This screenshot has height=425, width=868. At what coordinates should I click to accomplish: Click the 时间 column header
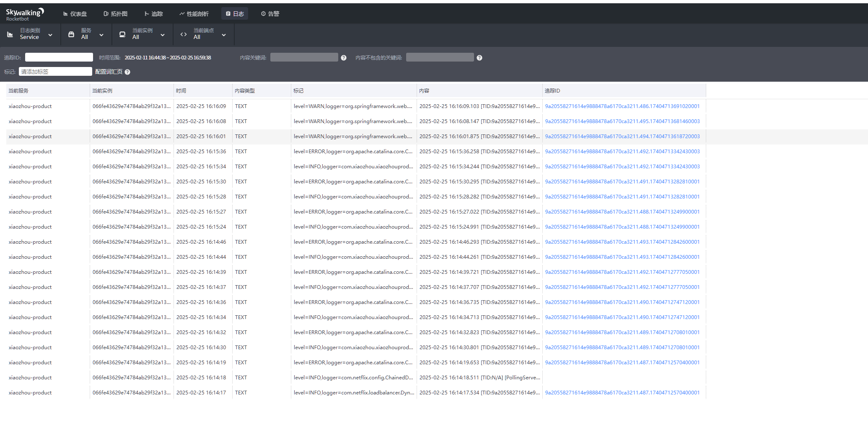(x=203, y=91)
